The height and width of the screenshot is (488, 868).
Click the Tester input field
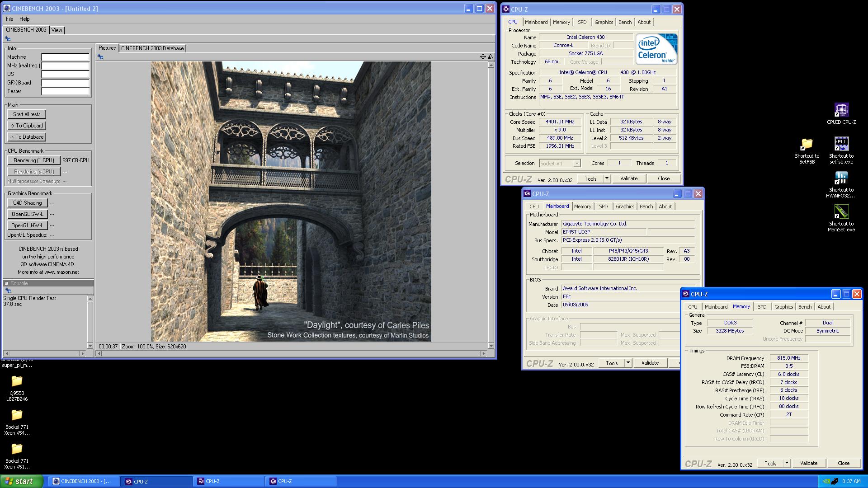(66, 91)
